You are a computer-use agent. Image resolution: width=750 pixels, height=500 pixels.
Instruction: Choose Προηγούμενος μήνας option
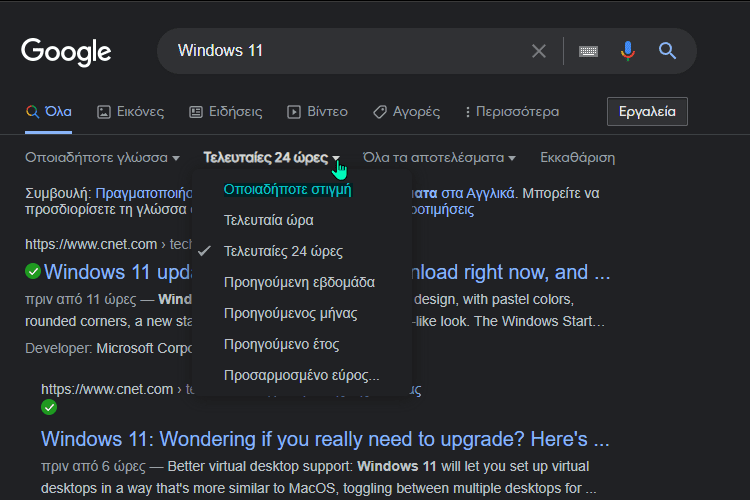[291, 313]
